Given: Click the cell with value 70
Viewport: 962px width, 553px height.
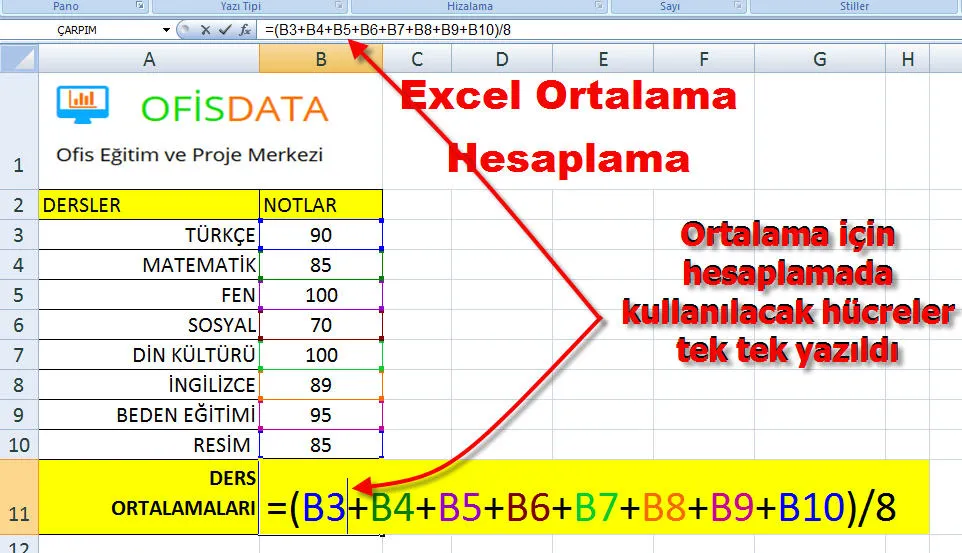Looking at the screenshot, I should pyautogui.click(x=320, y=325).
